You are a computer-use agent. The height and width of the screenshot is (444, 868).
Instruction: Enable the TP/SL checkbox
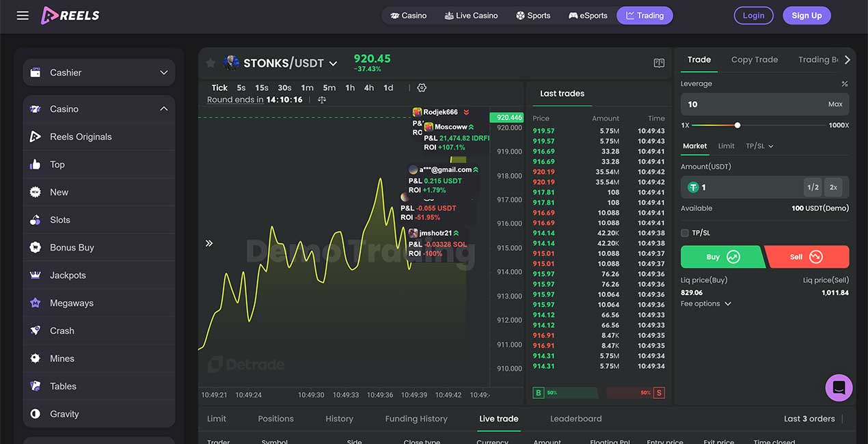coord(685,233)
